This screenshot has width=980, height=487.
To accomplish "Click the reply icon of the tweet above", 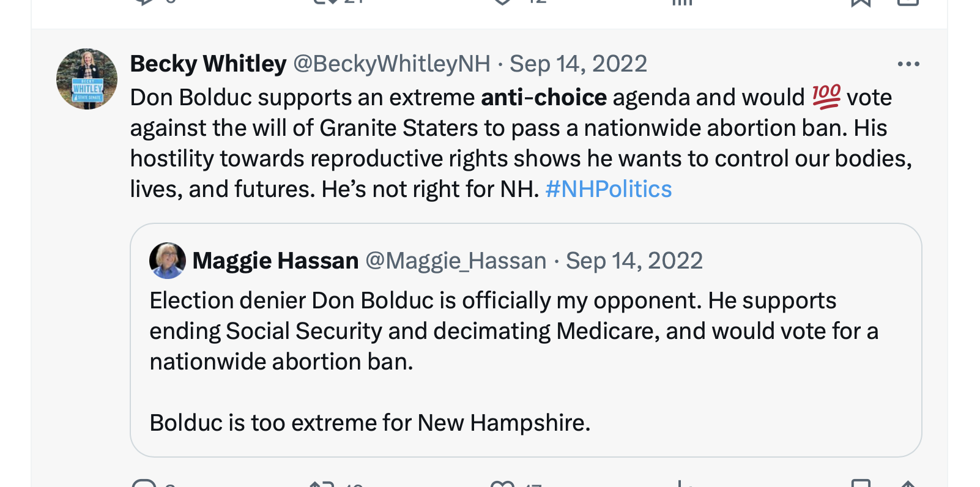I will tap(144, 2).
